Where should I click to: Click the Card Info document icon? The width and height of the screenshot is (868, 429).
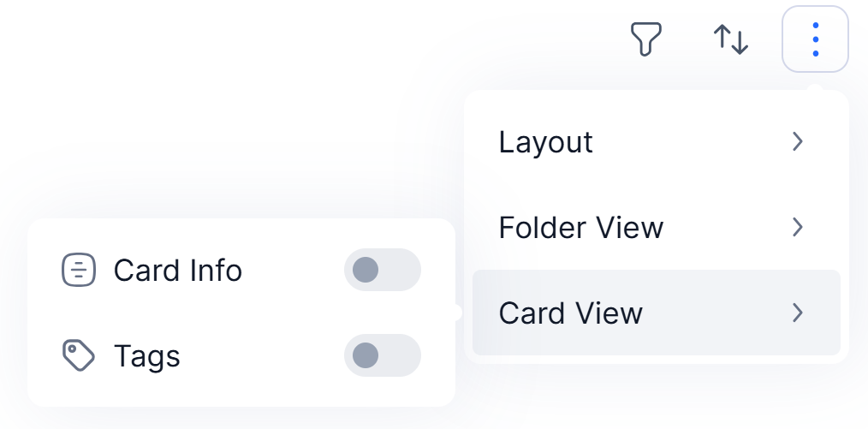click(x=79, y=270)
